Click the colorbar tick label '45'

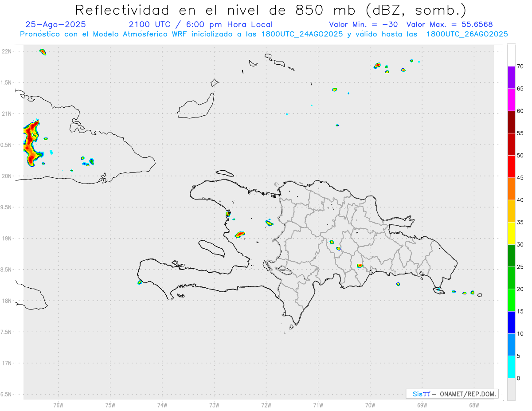(x=520, y=178)
